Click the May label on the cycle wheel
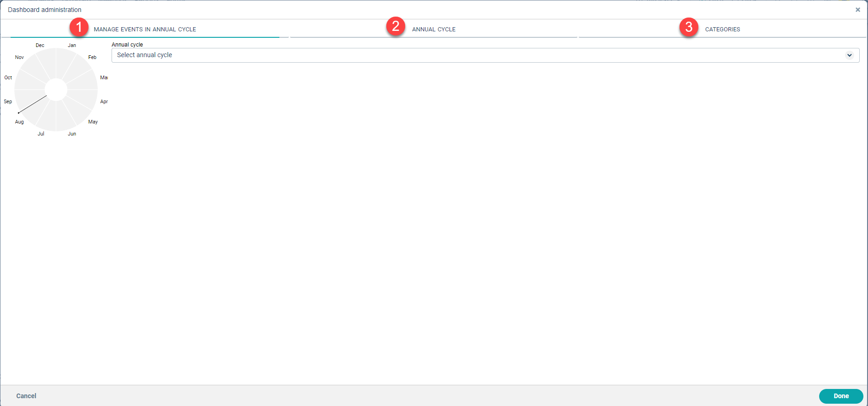 (x=93, y=122)
